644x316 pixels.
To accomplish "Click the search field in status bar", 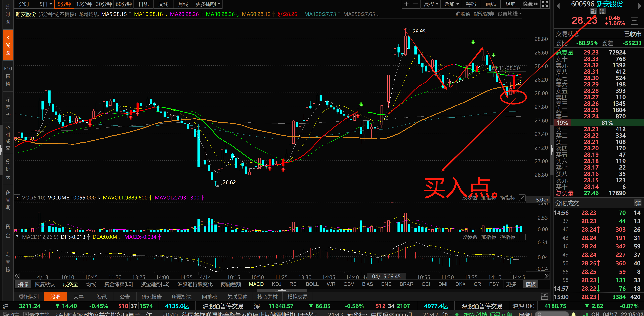I will pos(552,314).
